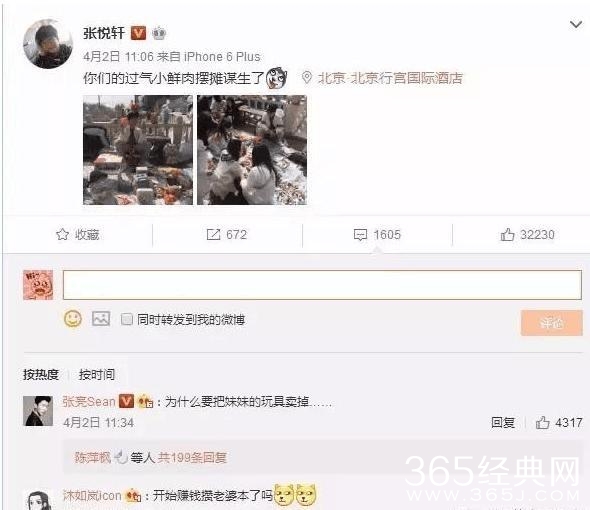Click 回复 on 张亮Sean's comment

click(503, 423)
